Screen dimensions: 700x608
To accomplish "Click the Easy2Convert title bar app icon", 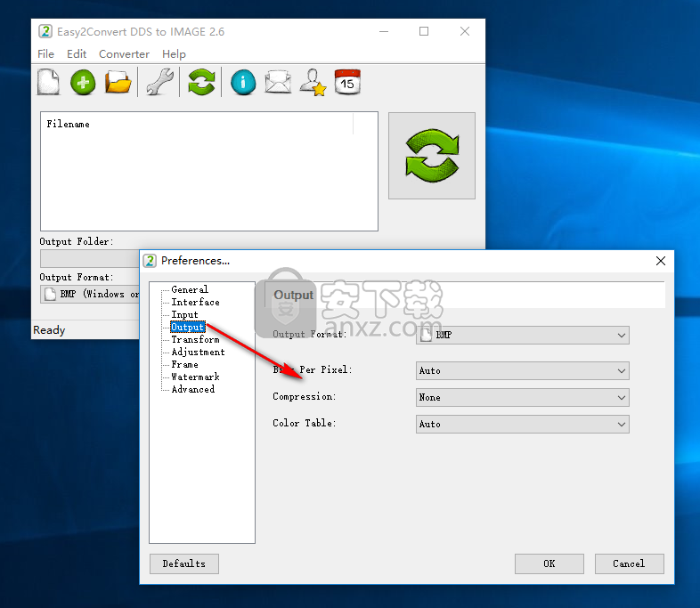I will pyautogui.click(x=45, y=32).
